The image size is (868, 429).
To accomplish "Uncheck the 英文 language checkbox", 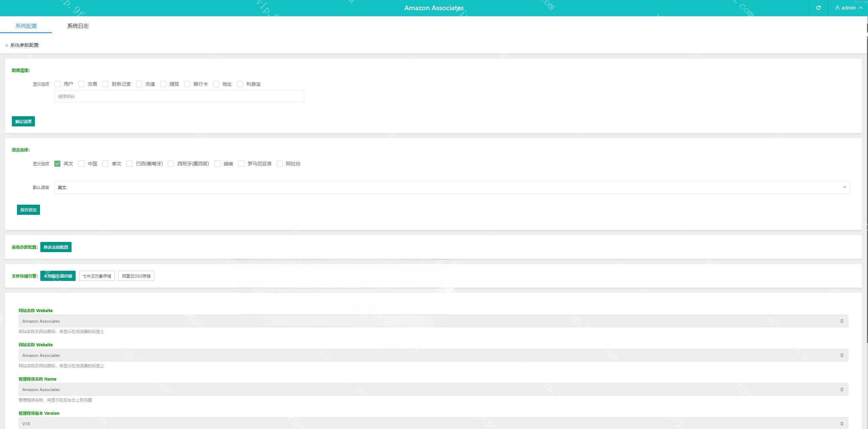I will pyautogui.click(x=57, y=164).
